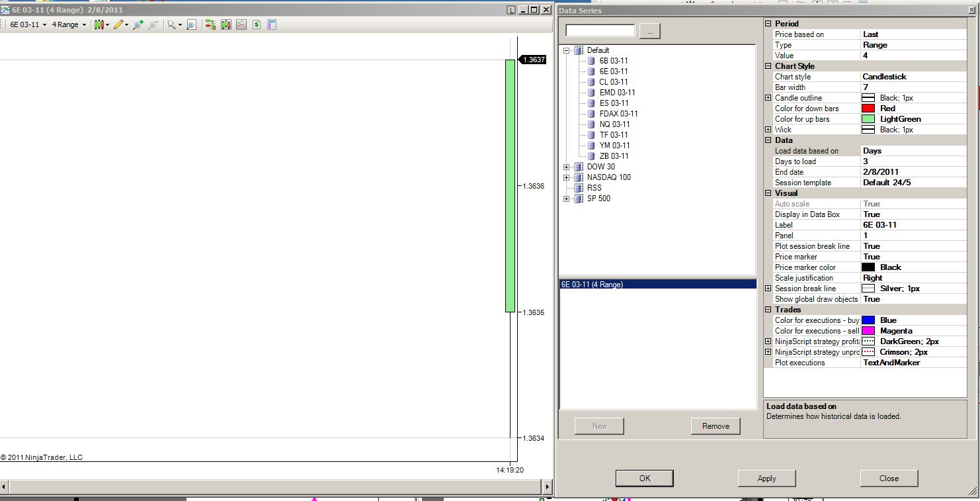
Task: Click the Load data based on value Days
Action: 913,151
